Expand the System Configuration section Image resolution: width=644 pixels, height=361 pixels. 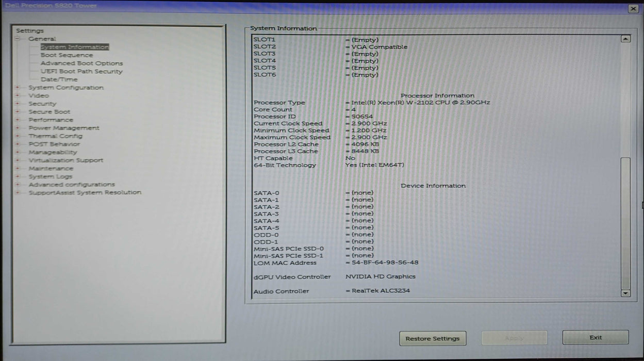(x=18, y=88)
